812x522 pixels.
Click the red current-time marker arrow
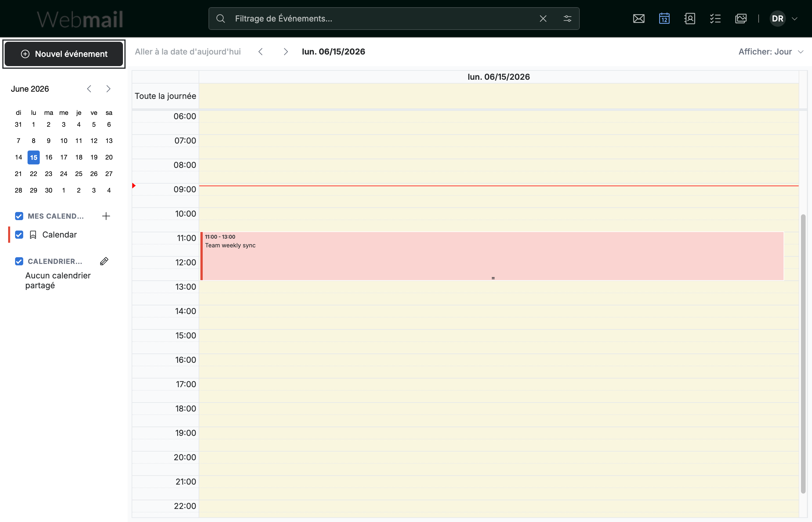[x=134, y=185]
